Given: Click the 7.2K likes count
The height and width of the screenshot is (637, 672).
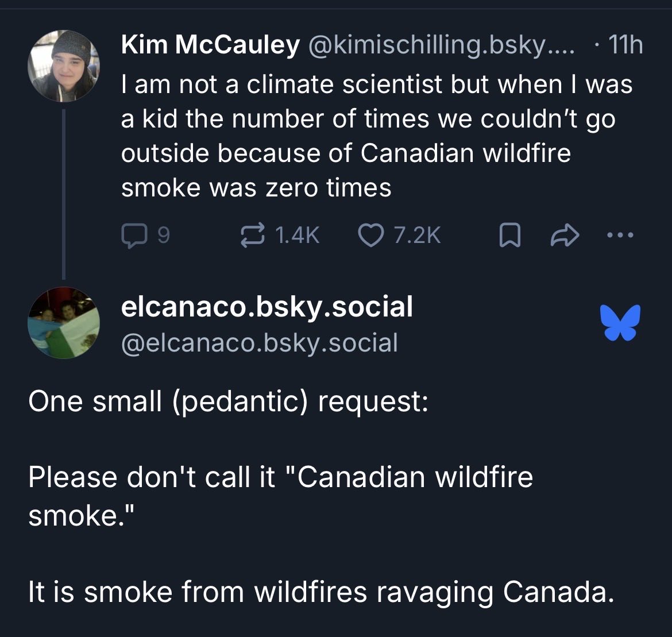Looking at the screenshot, I should (x=417, y=236).
